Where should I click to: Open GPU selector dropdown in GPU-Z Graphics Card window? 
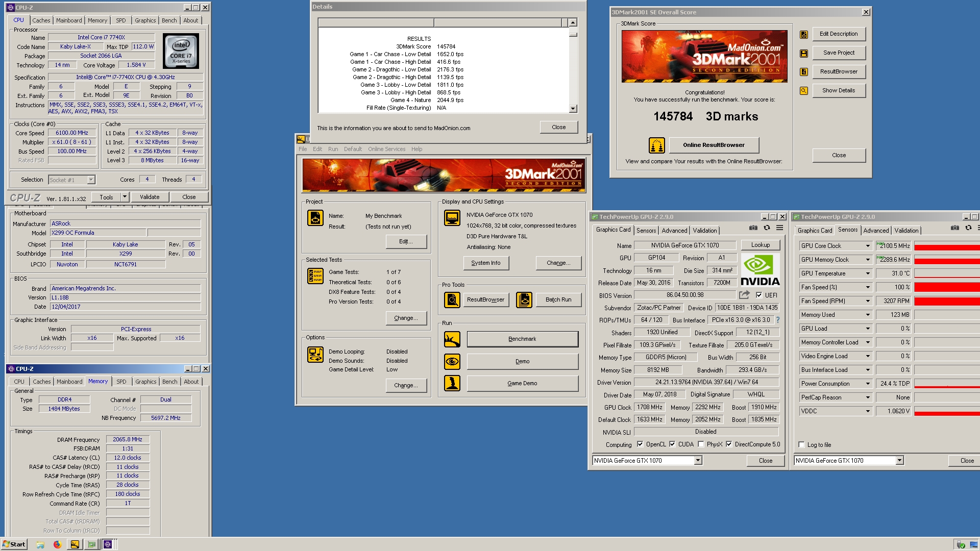[x=698, y=461]
